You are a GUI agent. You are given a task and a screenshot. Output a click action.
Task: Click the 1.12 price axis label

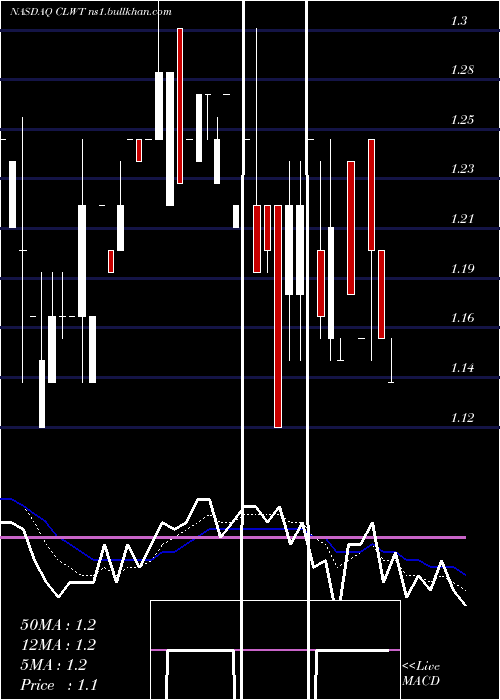click(x=462, y=417)
